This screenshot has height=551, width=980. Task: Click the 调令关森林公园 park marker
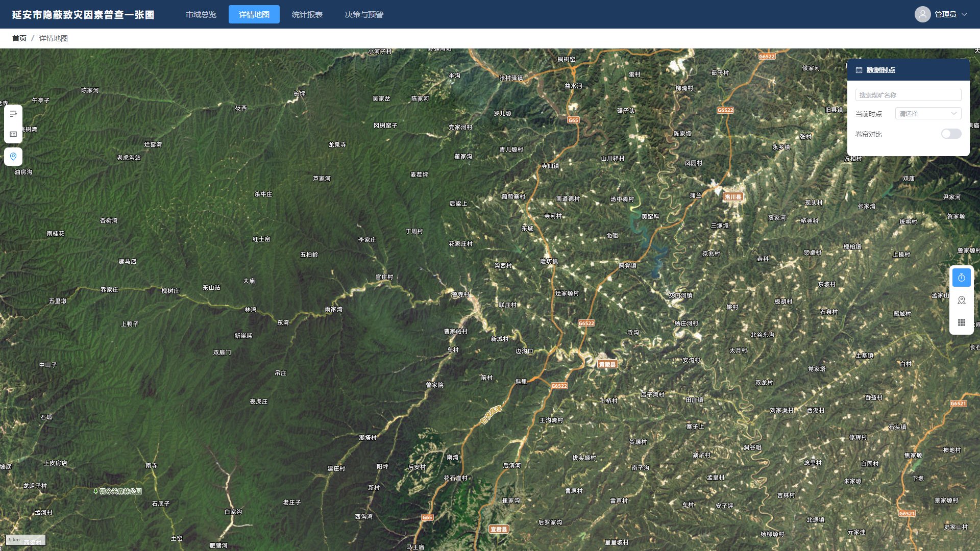point(118,491)
